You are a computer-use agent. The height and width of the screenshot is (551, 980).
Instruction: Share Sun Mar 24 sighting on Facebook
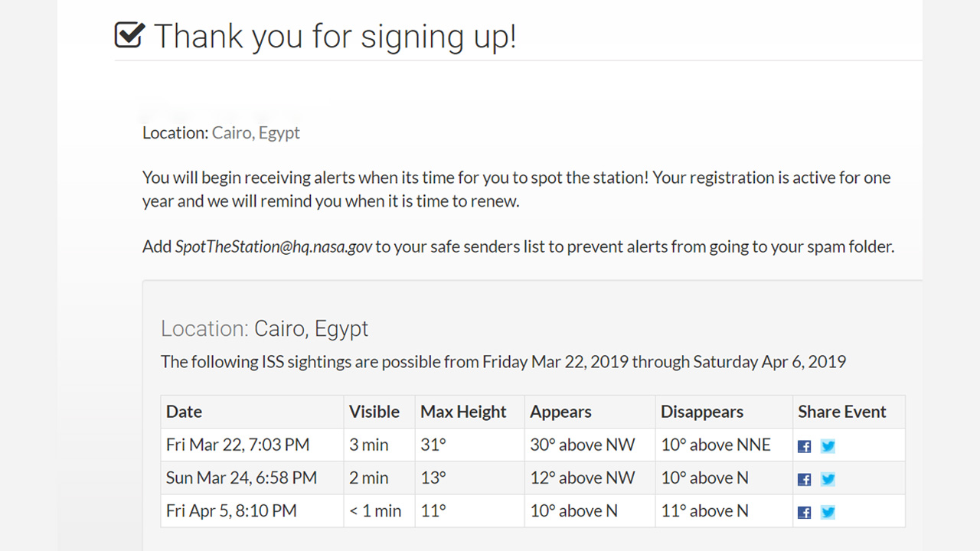point(804,480)
